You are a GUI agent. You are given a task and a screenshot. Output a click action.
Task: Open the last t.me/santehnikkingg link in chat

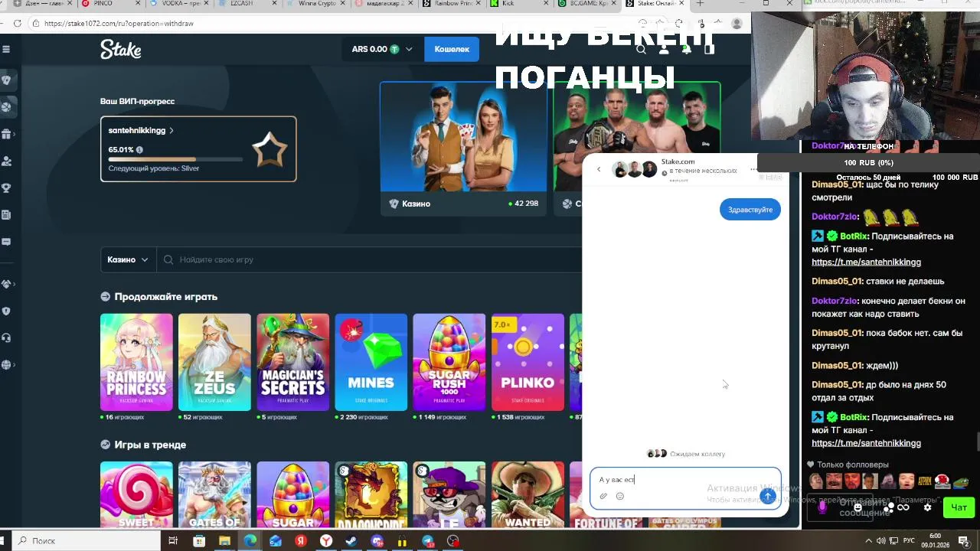[866, 443]
